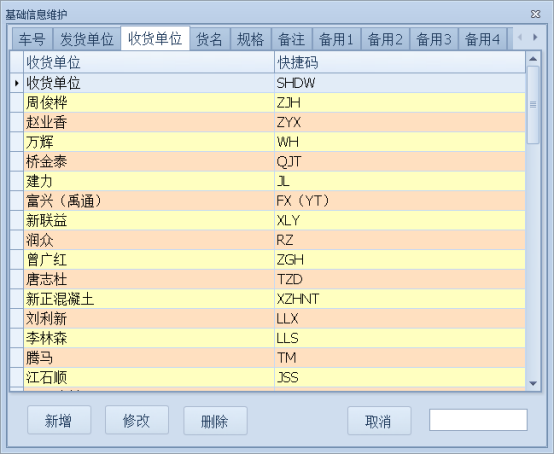Click the tab strip scroll right arrow
This screenshot has height=454, width=554.
535,37
